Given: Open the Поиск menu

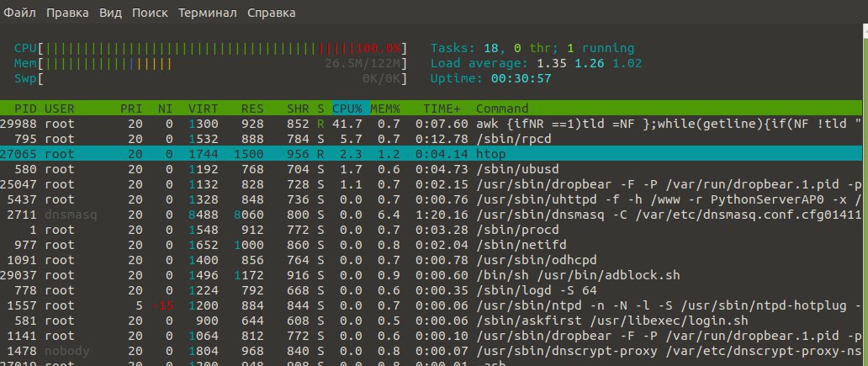Looking at the screenshot, I should [x=150, y=13].
